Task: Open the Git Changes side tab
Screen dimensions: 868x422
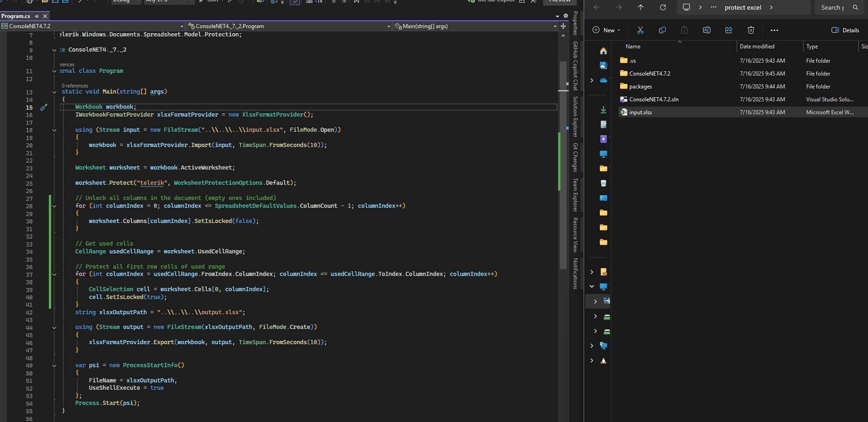Action: 575,157
